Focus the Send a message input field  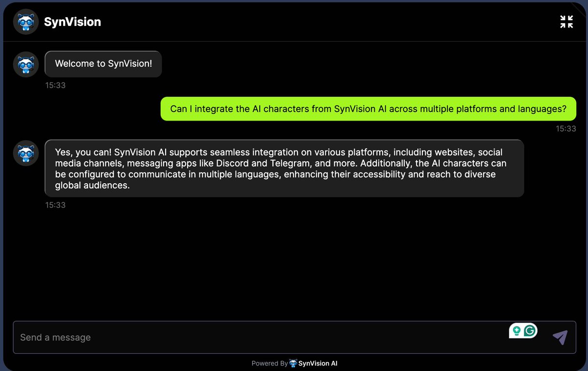[294, 337]
